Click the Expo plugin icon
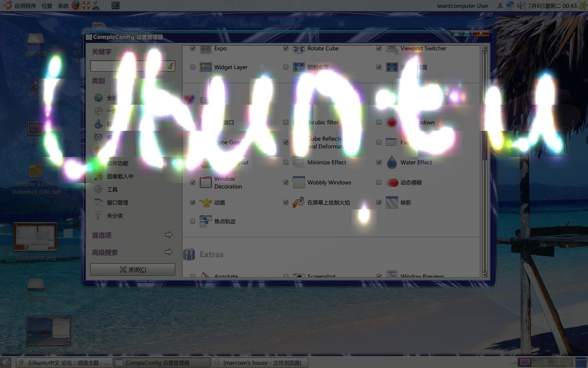Screen dimensions: 588x368 pos(205,49)
